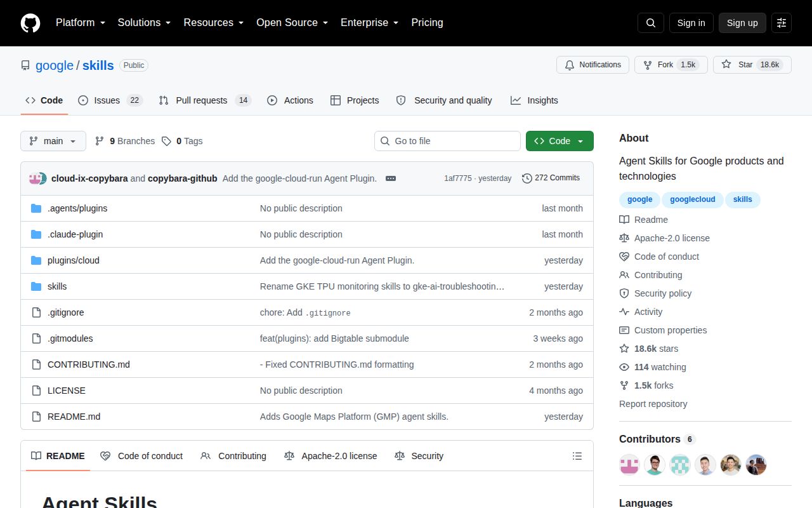Expand the Solutions menu

[x=144, y=23]
